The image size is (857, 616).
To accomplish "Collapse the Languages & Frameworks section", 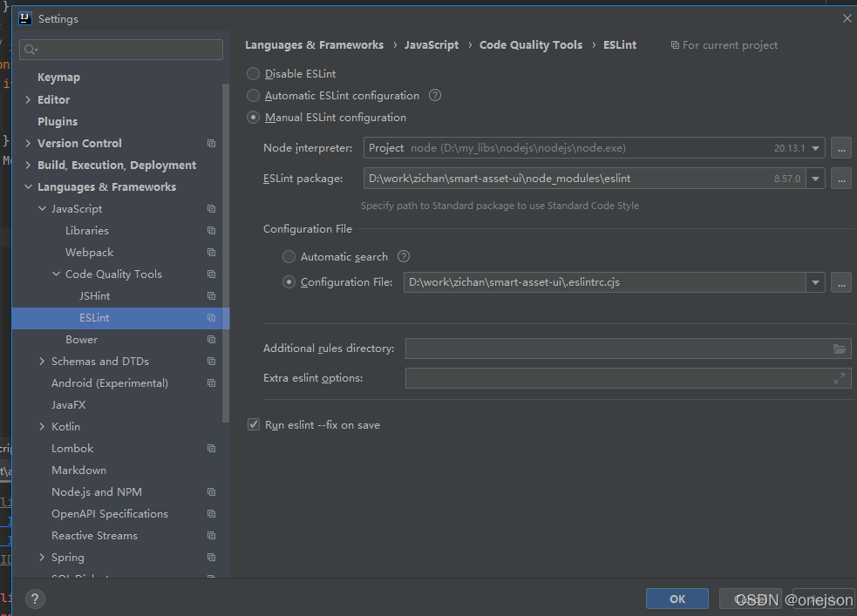I will point(28,186).
